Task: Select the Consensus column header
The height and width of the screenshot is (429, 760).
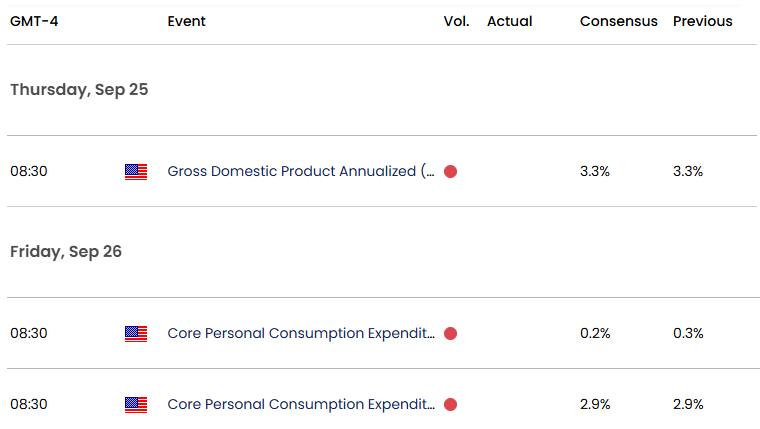Action: (x=619, y=21)
